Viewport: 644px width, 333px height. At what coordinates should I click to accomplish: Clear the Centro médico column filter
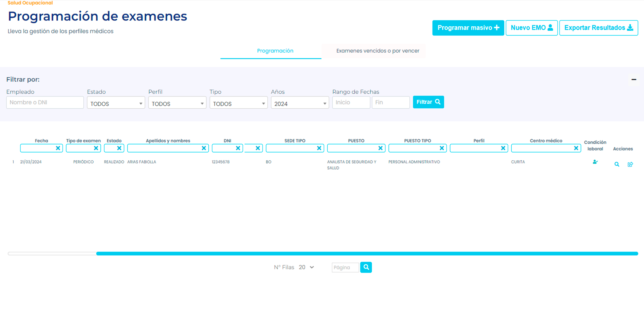pyautogui.click(x=576, y=148)
